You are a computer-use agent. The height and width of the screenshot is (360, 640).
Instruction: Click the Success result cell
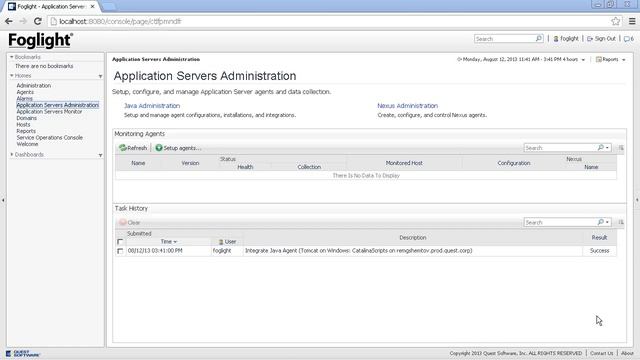tap(599, 251)
